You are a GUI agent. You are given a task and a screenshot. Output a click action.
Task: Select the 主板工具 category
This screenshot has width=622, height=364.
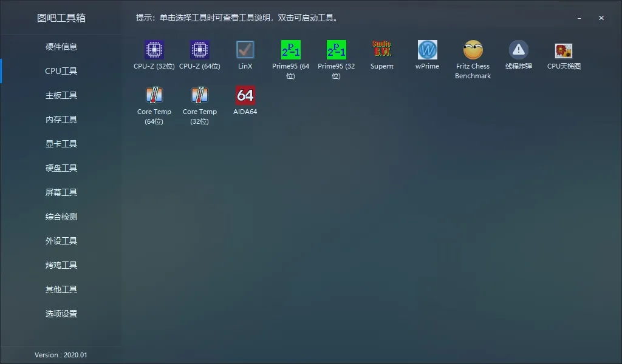(x=61, y=95)
